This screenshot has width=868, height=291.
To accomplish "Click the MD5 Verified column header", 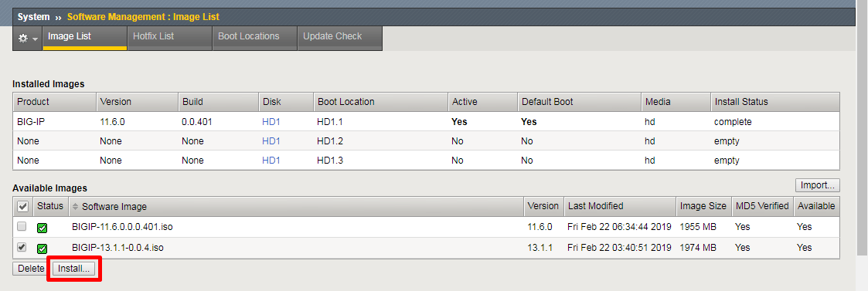I will pyautogui.click(x=762, y=206).
